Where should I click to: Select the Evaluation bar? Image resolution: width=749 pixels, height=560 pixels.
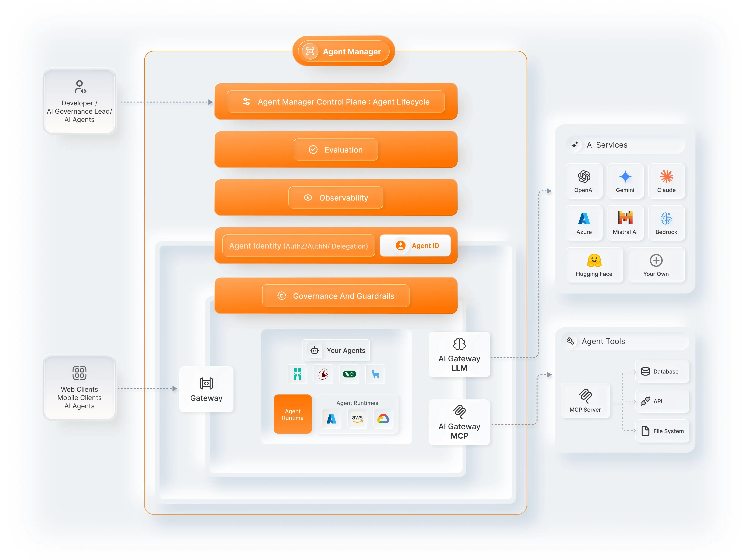[336, 150]
